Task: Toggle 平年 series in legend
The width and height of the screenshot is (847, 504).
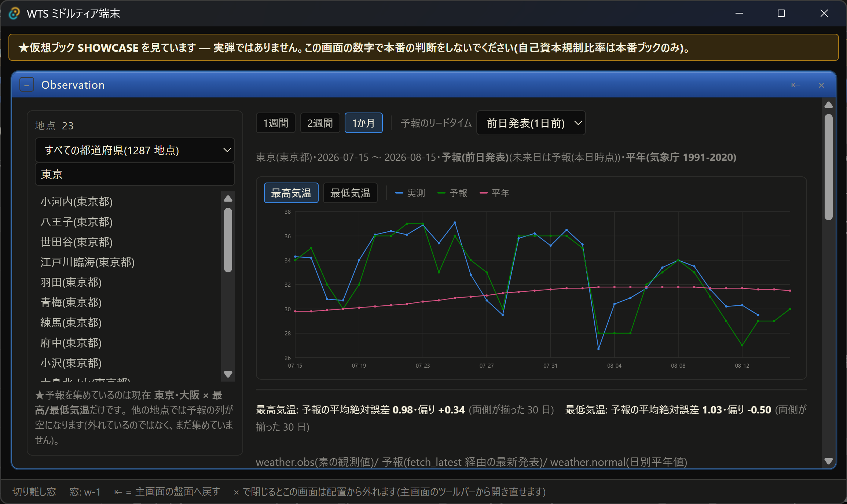Action: coord(494,193)
